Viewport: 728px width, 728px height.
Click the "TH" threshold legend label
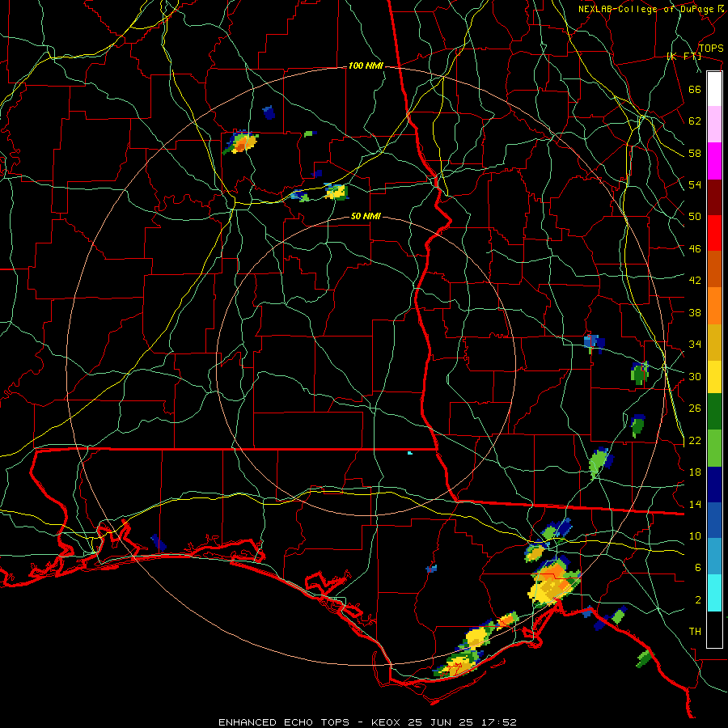(695, 631)
